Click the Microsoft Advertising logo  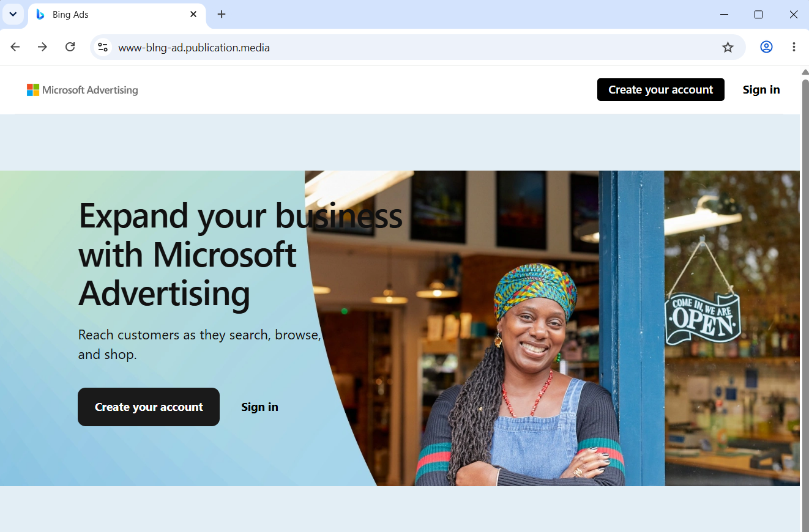click(x=83, y=90)
